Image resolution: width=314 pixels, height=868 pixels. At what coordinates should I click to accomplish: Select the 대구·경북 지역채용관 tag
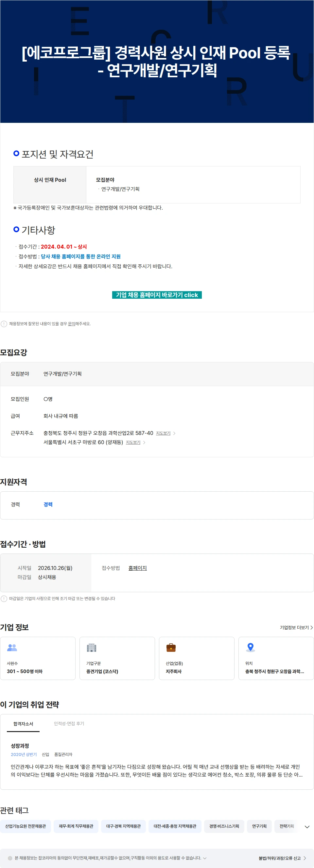[x=124, y=826]
